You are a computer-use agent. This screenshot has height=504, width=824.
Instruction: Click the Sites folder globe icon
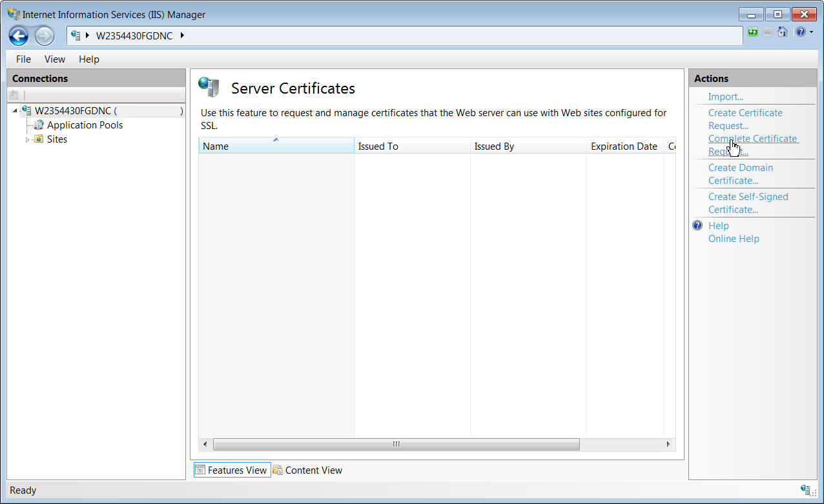click(39, 139)
